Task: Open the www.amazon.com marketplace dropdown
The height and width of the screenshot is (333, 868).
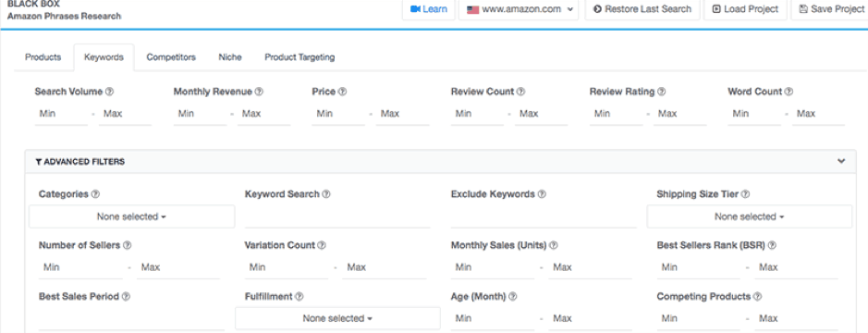Action: coord(519,9)
